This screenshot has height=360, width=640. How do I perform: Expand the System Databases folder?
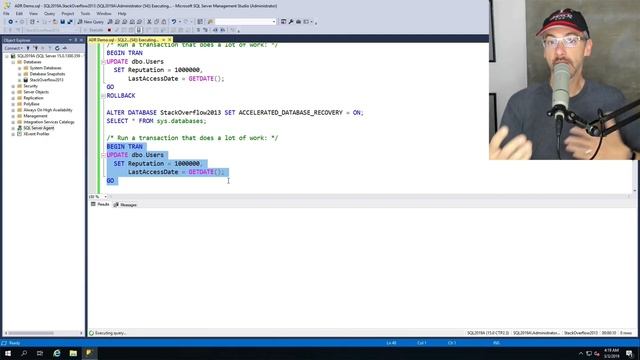pos(20,68)
